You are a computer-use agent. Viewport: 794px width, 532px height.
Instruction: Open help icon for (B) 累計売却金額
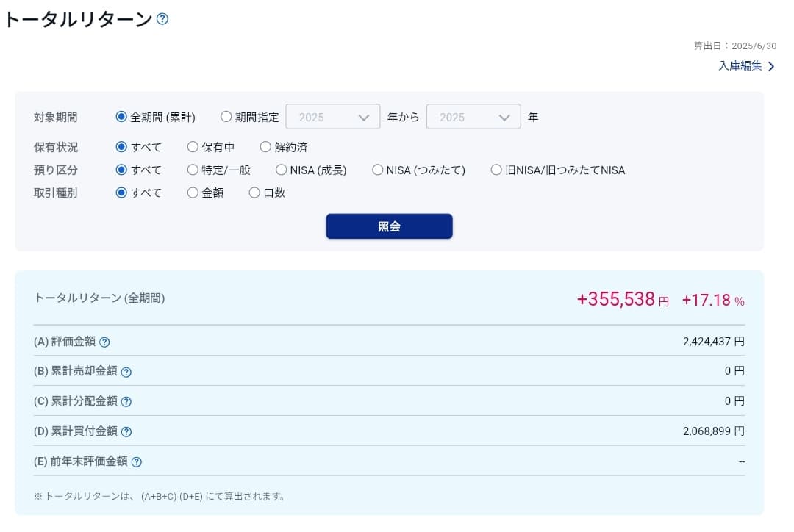126,372
